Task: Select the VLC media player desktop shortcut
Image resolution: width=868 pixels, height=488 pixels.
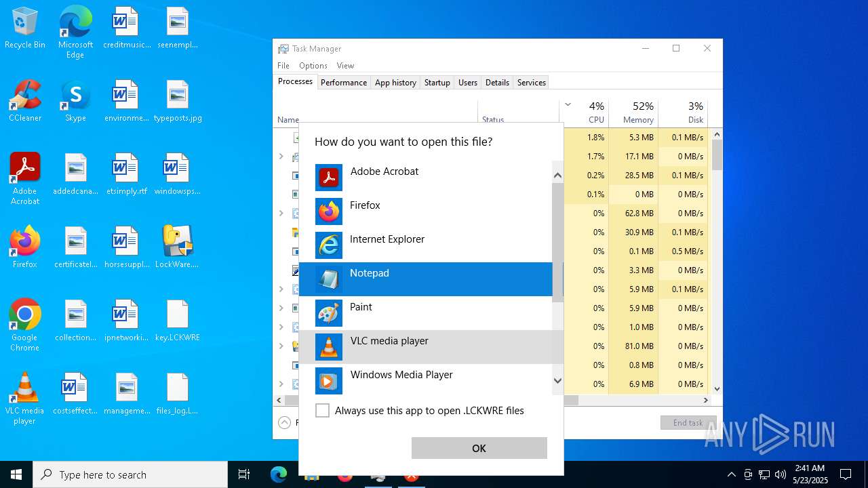Action: click(x=25, y=399)
